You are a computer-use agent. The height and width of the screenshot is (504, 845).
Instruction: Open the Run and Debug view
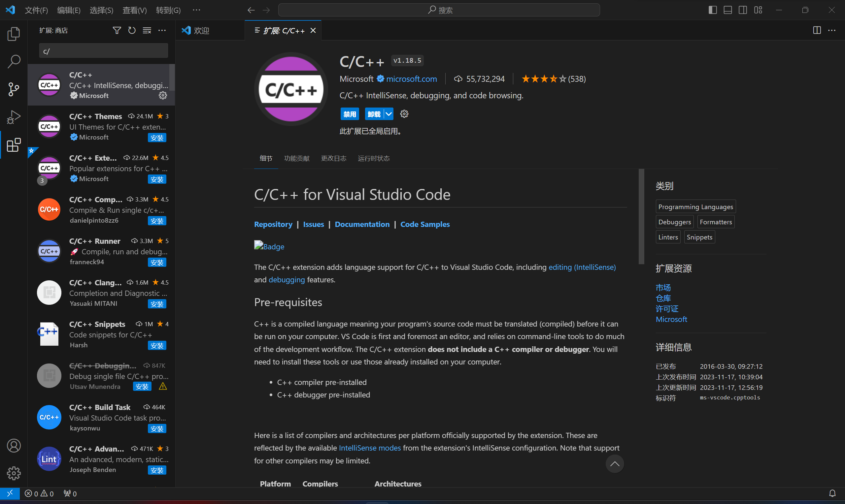click(x=14, y=117)
